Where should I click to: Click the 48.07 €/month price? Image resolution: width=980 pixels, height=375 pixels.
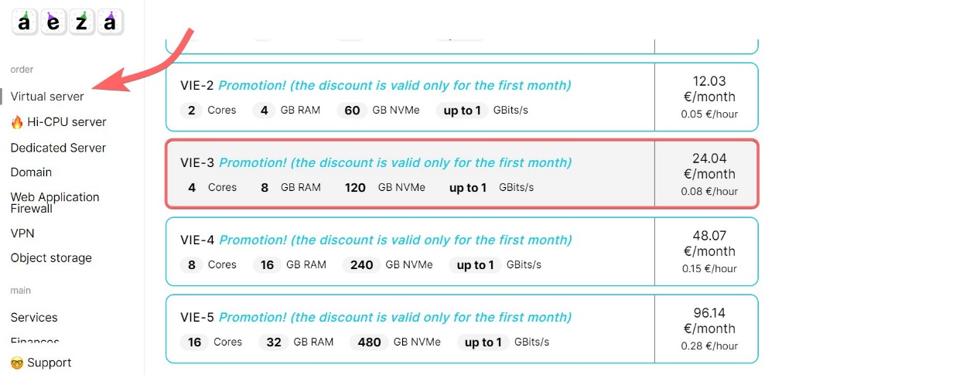click(x=709, y=244)
